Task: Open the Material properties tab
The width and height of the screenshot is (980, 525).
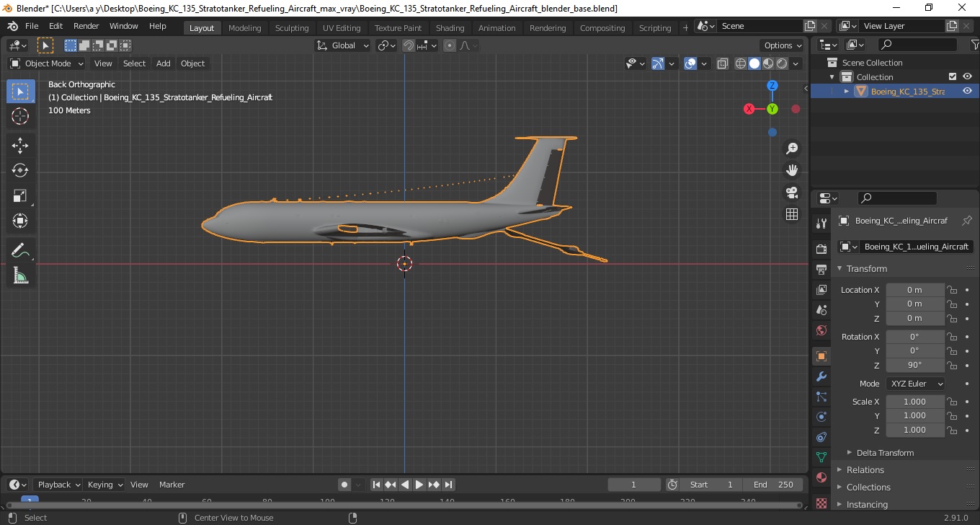Action: click(821, 477)
